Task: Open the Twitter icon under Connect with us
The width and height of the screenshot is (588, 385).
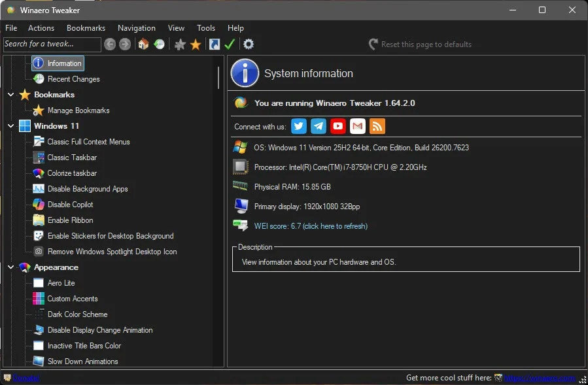Action: point(299,126)
